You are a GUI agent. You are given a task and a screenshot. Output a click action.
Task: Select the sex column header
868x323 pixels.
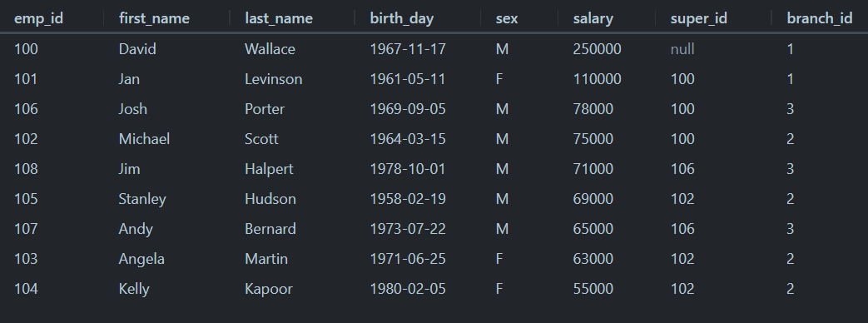click(507, 18)
